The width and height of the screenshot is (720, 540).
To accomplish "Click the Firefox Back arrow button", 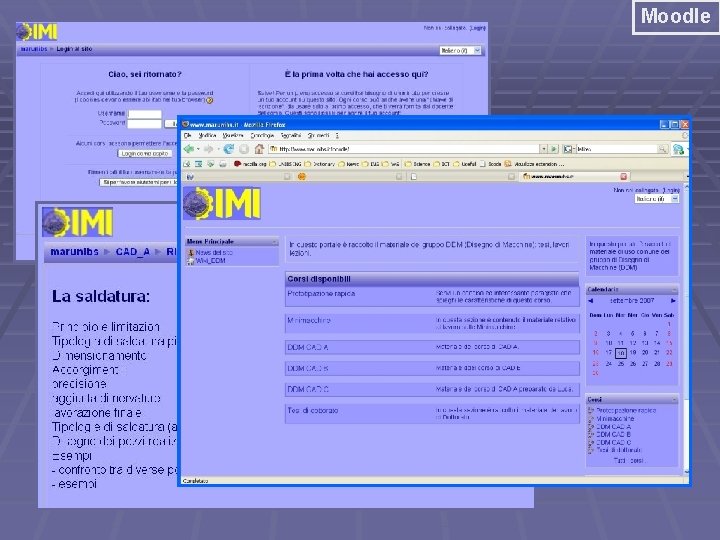I will 189,149.
